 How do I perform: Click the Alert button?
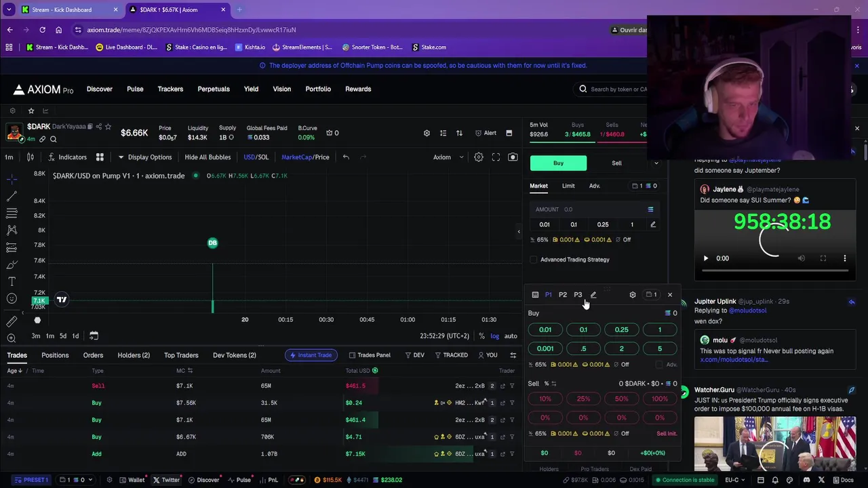click(x=486, y=133)
